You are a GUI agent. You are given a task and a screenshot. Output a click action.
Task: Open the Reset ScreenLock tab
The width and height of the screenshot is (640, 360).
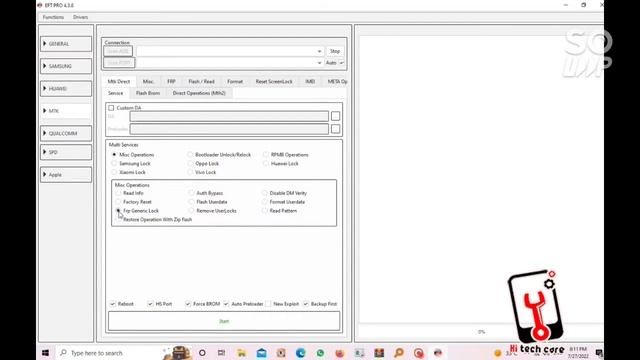(x=274, y=82)
